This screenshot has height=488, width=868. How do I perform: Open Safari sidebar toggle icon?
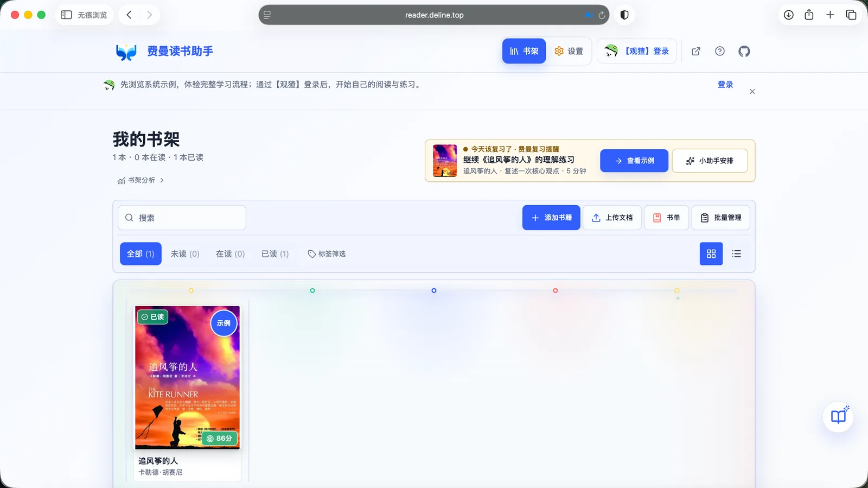pyautogui.click(x=66, y=15)
